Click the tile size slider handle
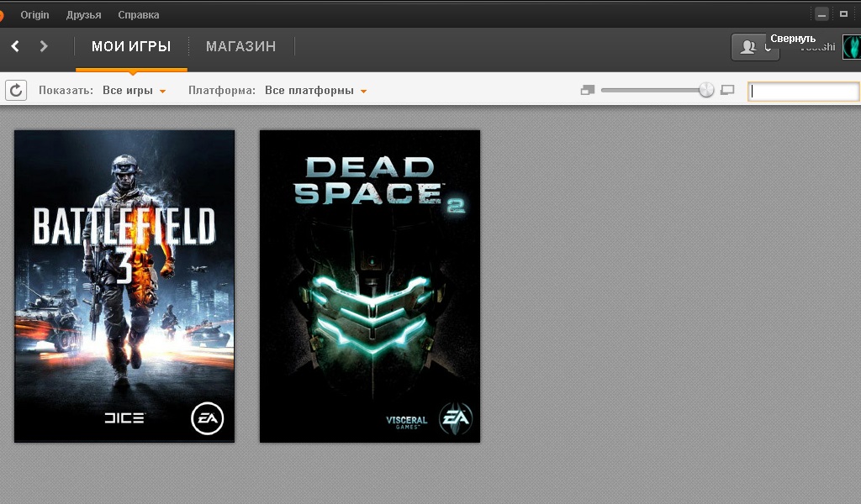Image resolution: width=861 pixels, height=504 pixels. pyautogui.click(x=706, y=90)
